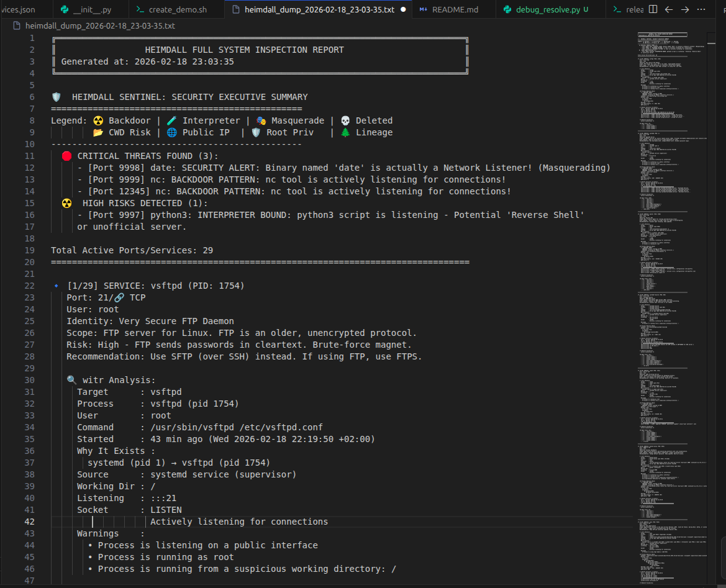Click the shell icon on create_demo.sh tab
This screenshot has width=726, height=588.
click(x=140, y=10)
